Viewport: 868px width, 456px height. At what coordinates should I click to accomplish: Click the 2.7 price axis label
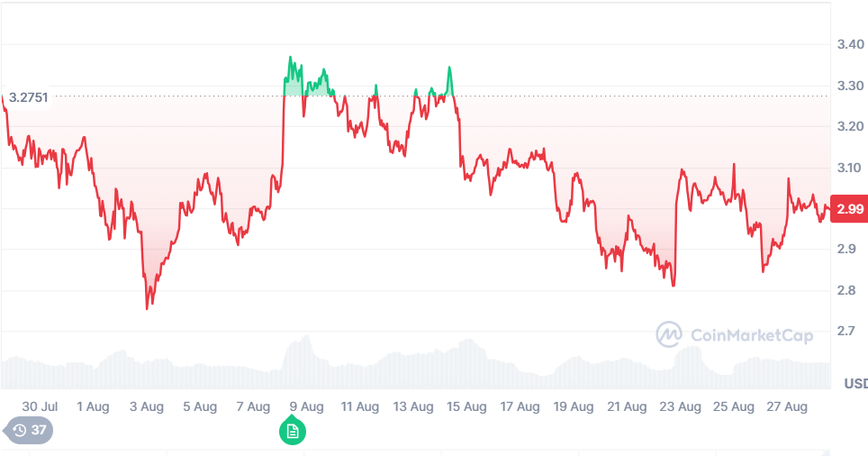(845, 332)
